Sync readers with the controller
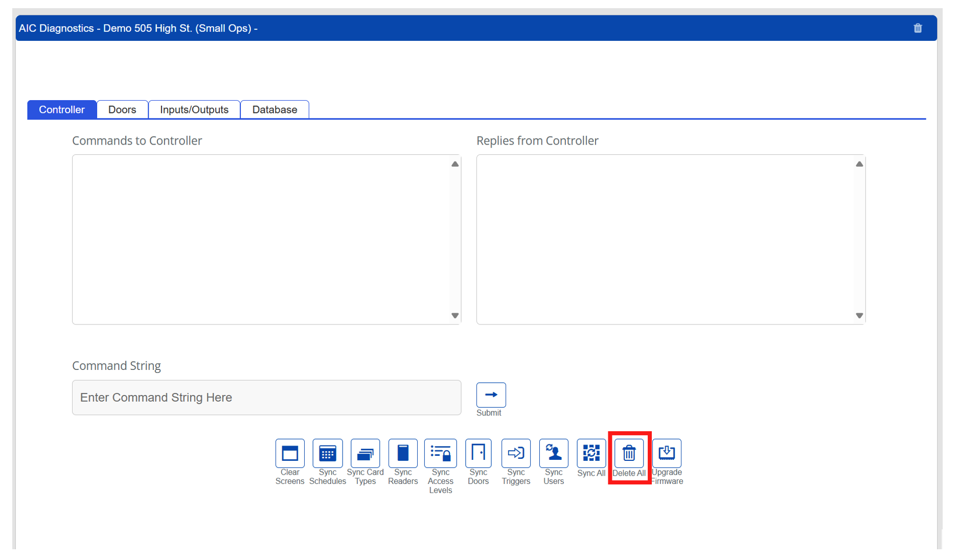This screenshot has height=560, width=957. (x=403, y=453)
